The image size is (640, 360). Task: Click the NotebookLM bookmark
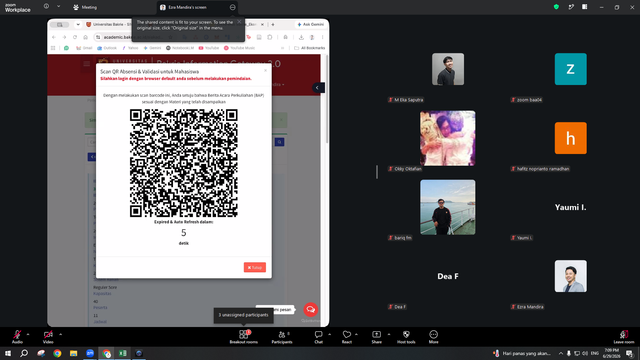(x=180, y=48)
